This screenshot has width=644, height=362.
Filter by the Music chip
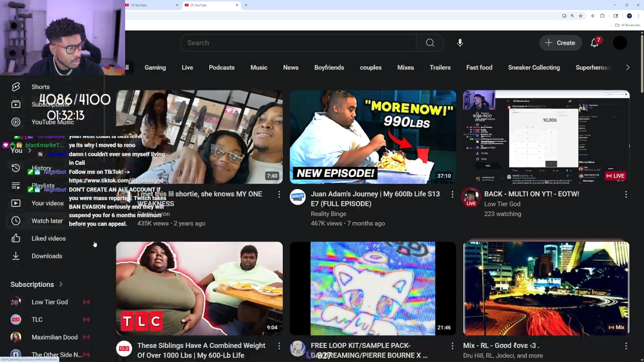pos(259,67)
